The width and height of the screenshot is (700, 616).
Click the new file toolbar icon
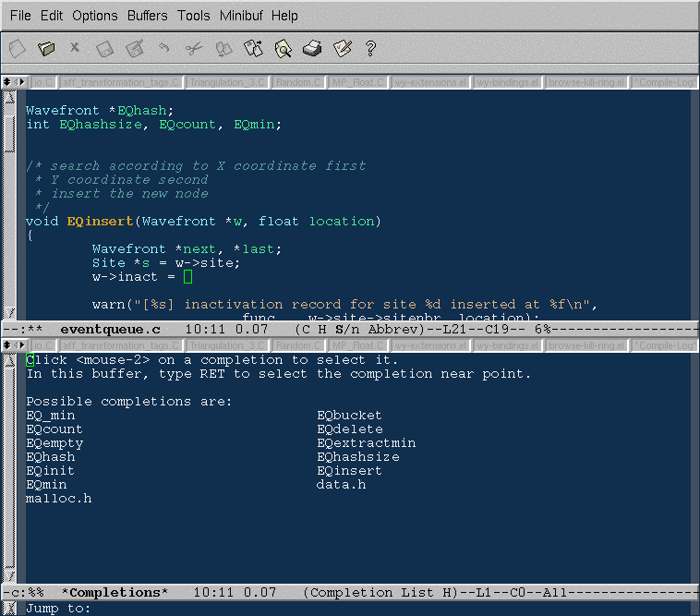tap(17, 48)
